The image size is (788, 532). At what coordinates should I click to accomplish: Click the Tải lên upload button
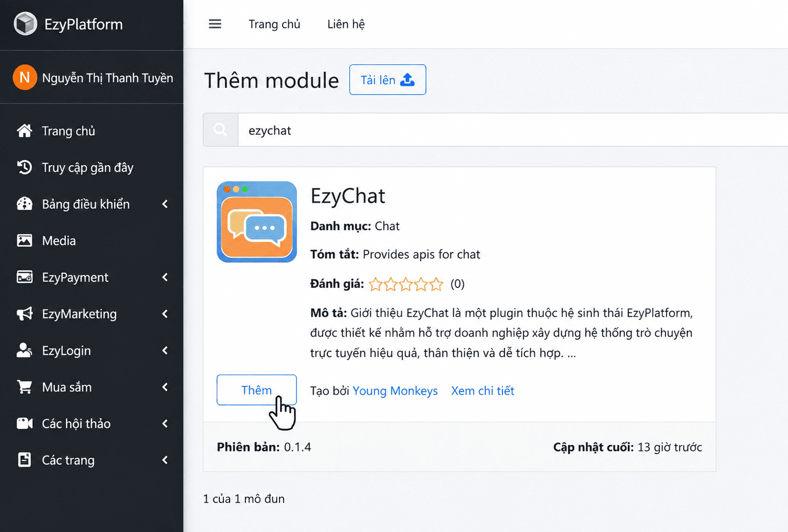(388, 80)
